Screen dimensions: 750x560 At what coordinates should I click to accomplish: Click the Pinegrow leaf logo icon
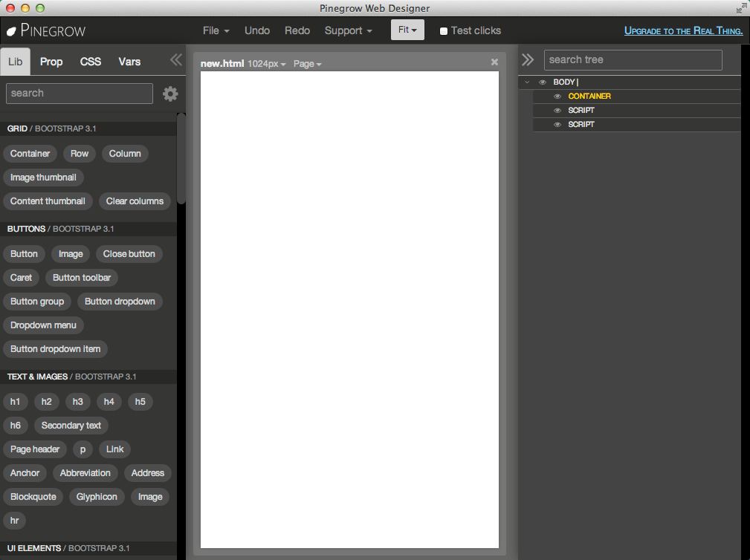[x=11, y=31]
